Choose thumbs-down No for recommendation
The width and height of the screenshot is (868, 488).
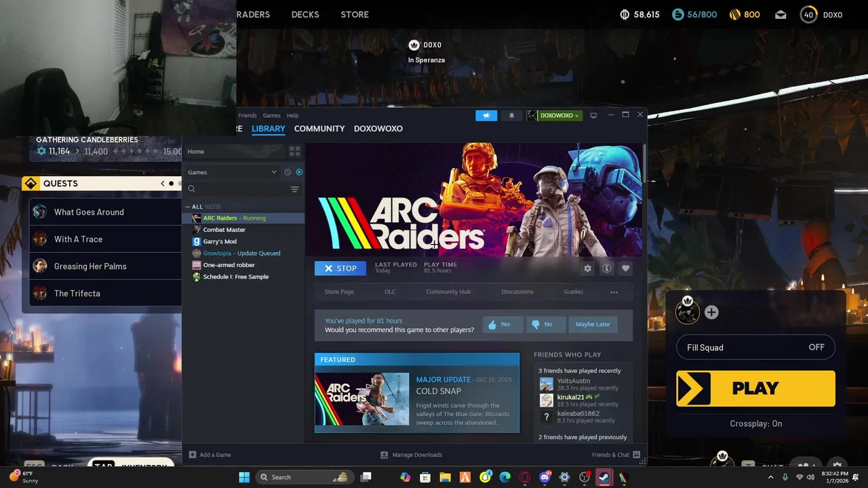point(545,324)
